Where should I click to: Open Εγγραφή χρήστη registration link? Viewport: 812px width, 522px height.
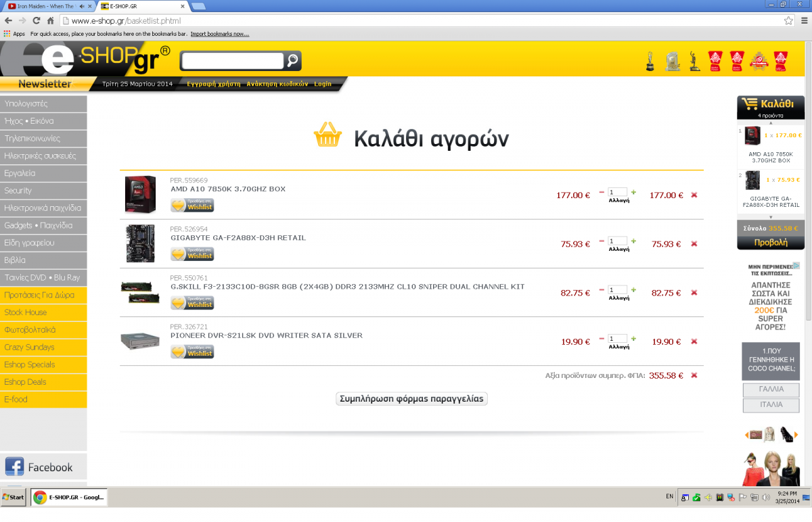coord(213,84)
